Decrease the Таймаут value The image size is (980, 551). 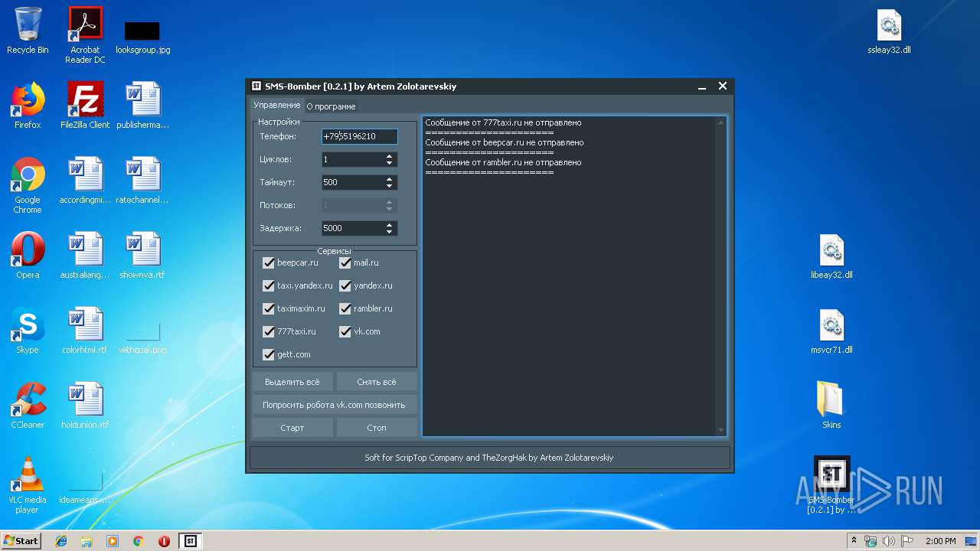tap(390, 186)
